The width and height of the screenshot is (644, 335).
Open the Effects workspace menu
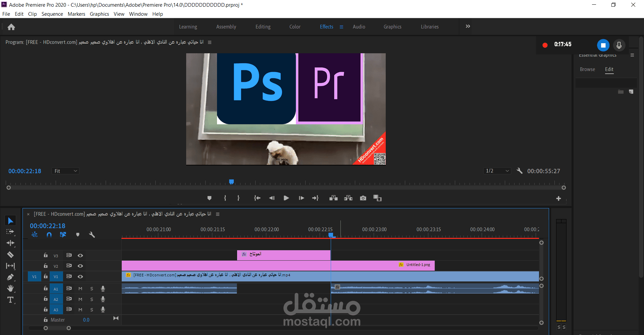(x=341, y=27)
